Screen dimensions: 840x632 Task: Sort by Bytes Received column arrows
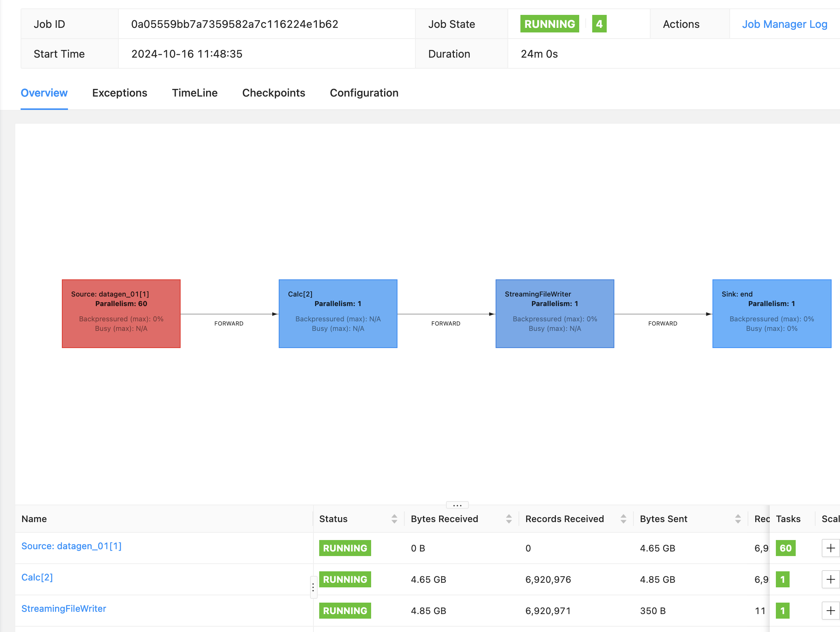click(x=509, y=519)
